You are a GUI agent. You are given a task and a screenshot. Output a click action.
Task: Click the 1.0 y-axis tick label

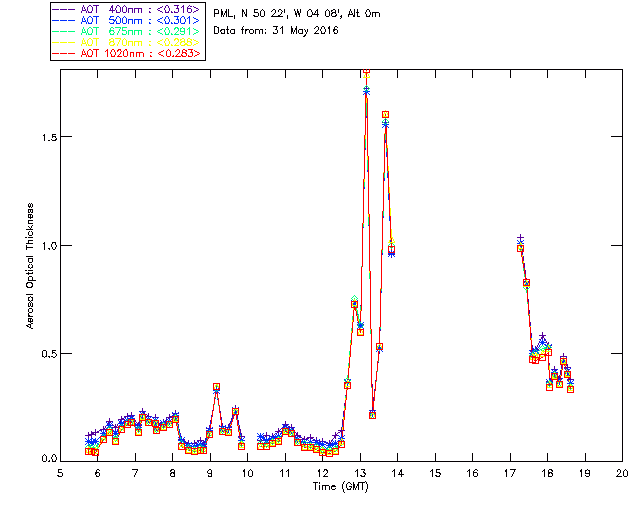49,246
